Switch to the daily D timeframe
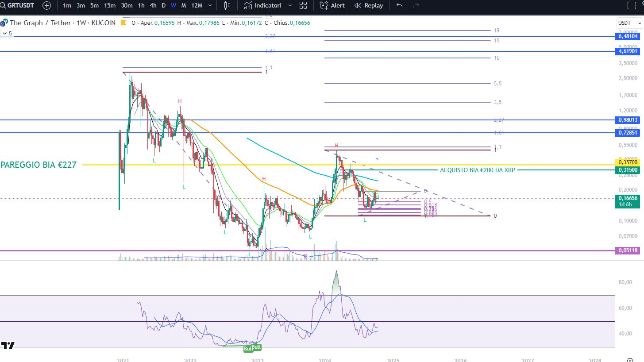The width and height of the screenshot is (644, 362). coord(164,5)
